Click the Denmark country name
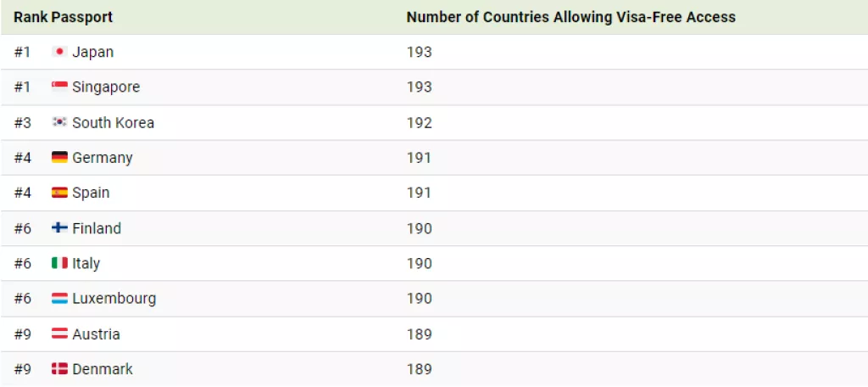Image resolution: width=868 pixels, height=387 pixels. [103, 369]
